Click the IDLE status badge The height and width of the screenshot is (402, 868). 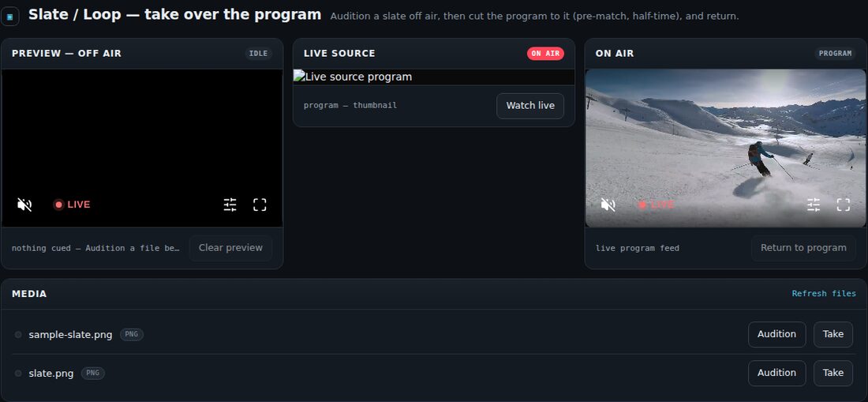[259, 54]
